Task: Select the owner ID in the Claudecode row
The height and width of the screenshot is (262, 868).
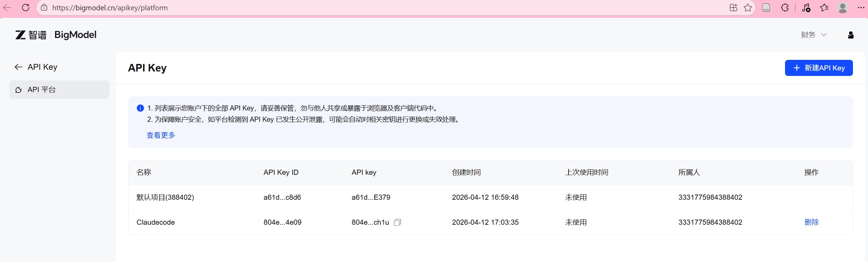Action: click(x=710, y=222)
